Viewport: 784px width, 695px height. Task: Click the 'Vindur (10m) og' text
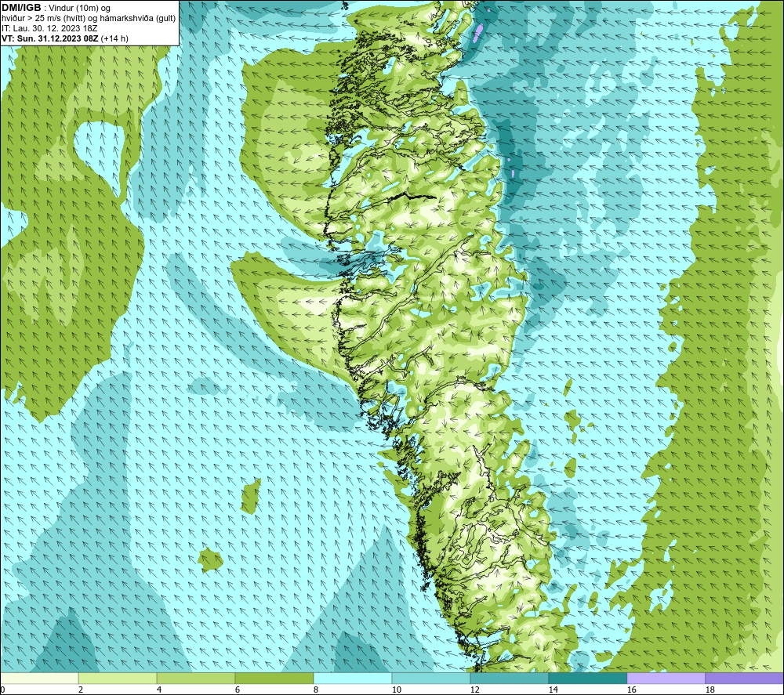pos(79,9)
